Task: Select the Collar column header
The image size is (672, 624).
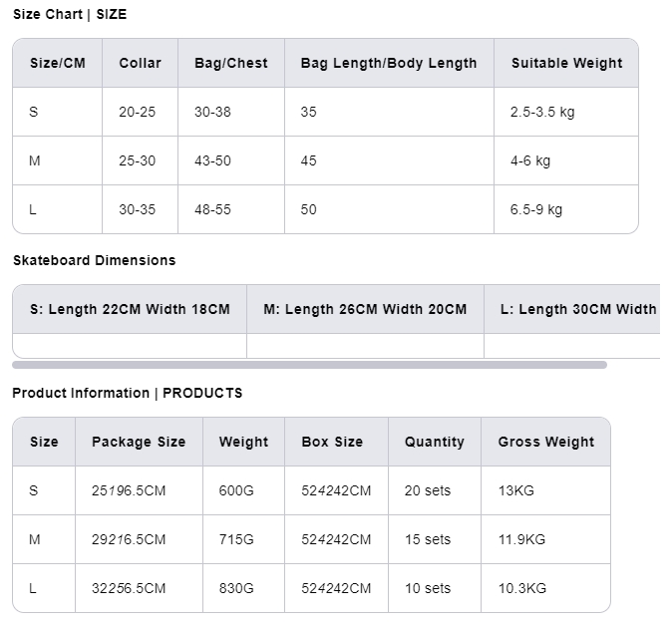Action: point(140,63)
